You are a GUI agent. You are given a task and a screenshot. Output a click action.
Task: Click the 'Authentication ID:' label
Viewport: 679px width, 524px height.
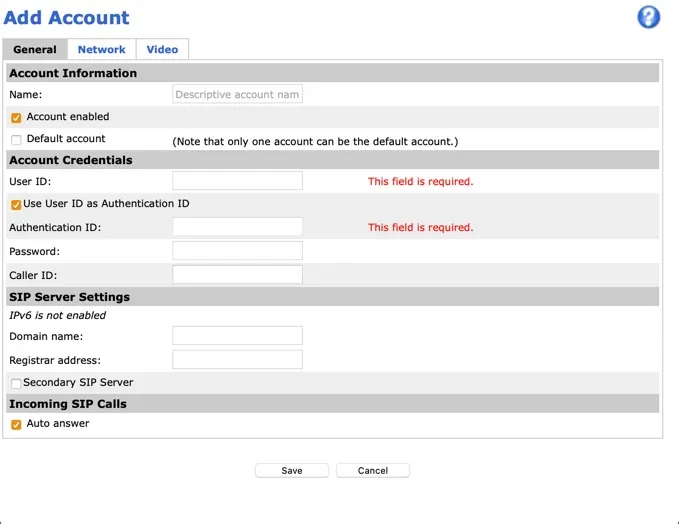coord(55,227)
